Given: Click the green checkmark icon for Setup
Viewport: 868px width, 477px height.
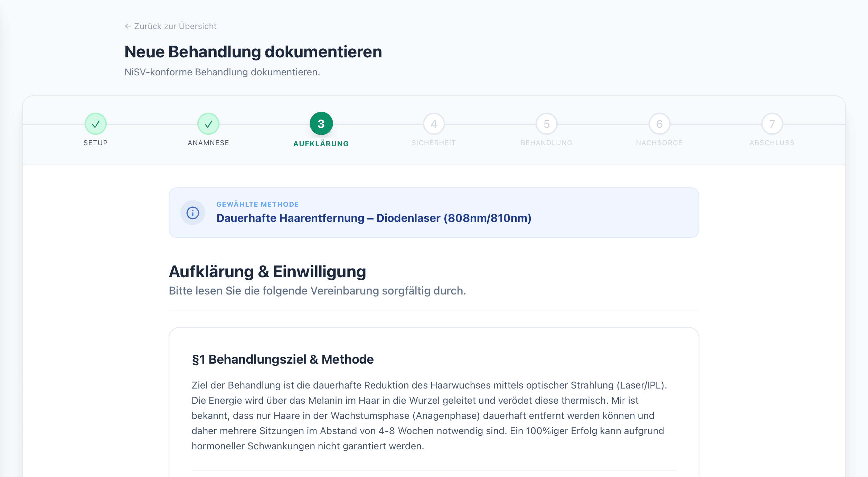Looking at the screenshot, I should [96, 124].
